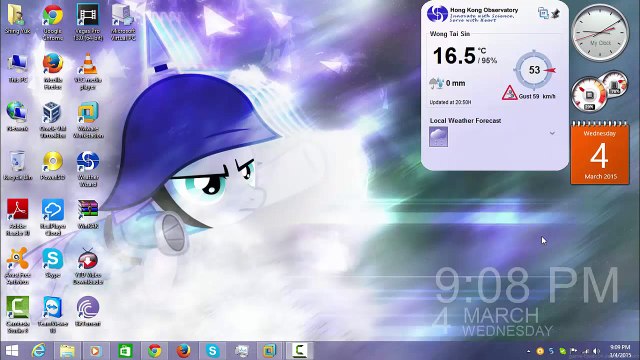Open the Windows Start button
This screenshot has width=640, height=360.
coord(12,351)
